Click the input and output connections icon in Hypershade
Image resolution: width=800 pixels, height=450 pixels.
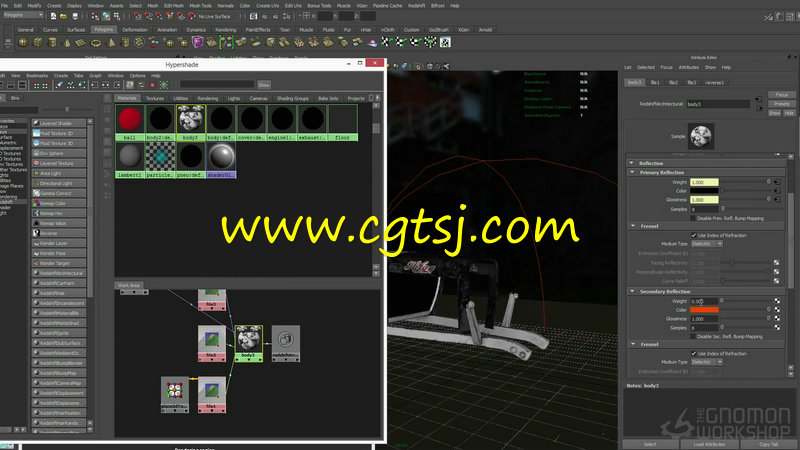point(106,85)
